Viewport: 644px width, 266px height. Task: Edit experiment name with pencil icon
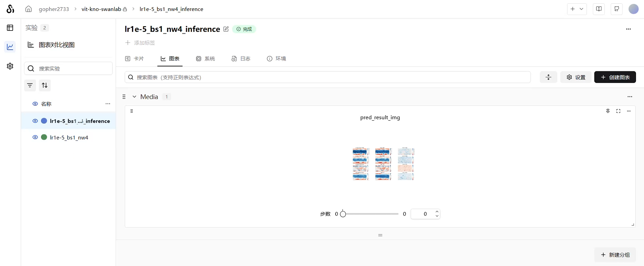click(226, 29)
